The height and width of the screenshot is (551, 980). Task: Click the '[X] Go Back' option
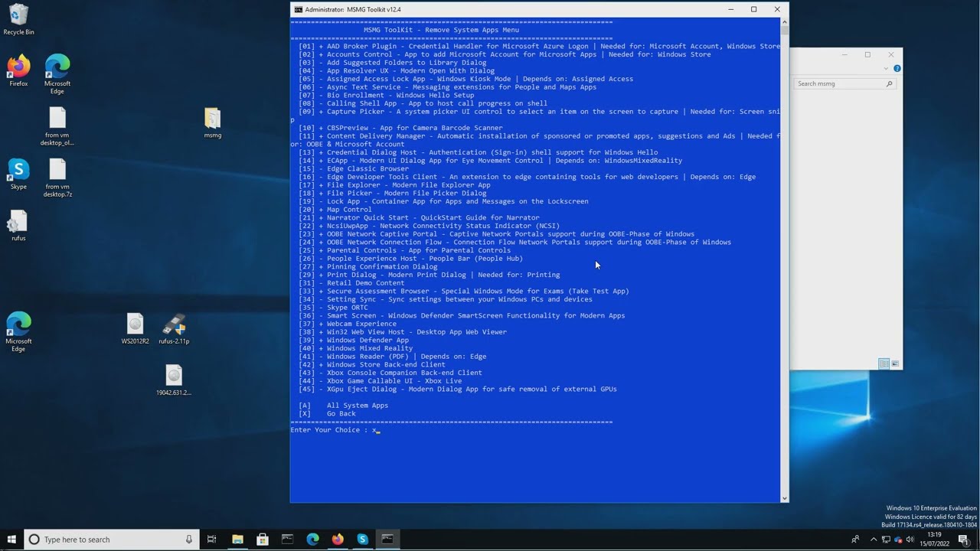click(327, 413)
